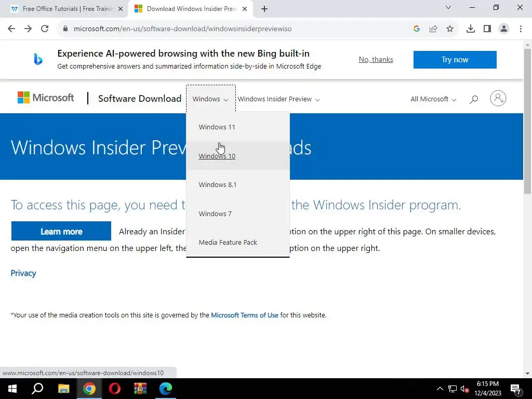Open Software Download link
The height and width of the screenshot is (399, 532).
(140, 98)
